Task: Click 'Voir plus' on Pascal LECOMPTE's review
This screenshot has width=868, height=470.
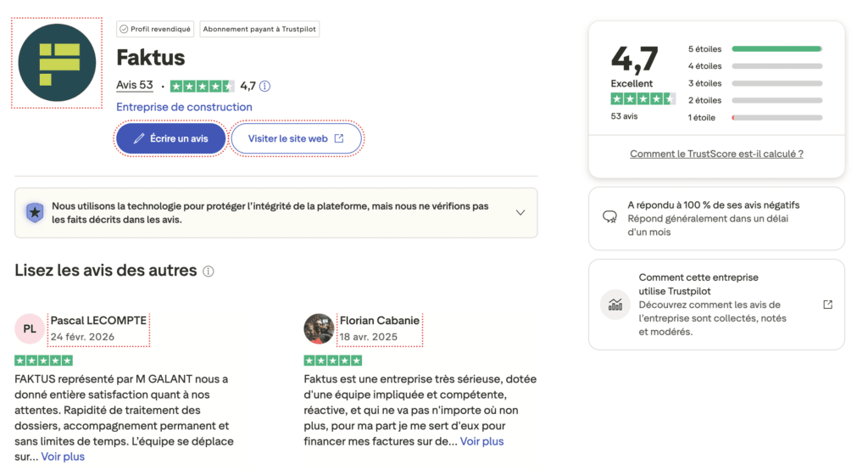Action: 63,456
